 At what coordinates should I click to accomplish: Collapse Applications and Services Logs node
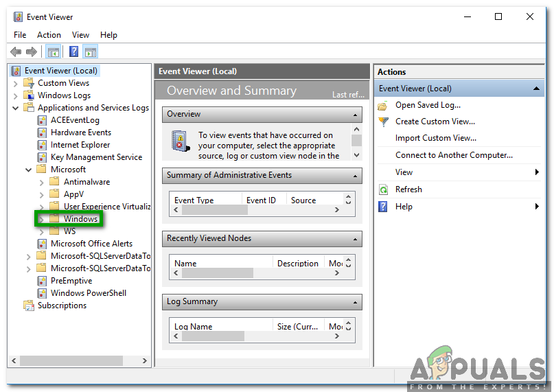click(15, 108)
